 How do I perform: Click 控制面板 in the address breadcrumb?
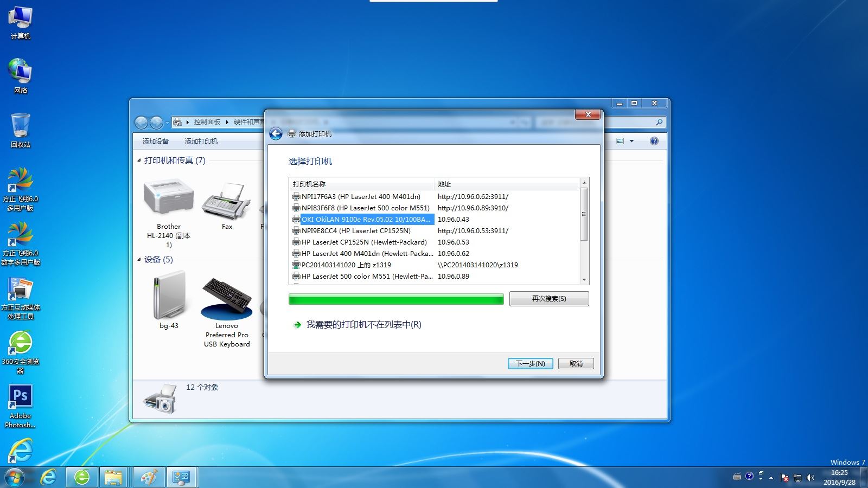(x=207, y=122)
